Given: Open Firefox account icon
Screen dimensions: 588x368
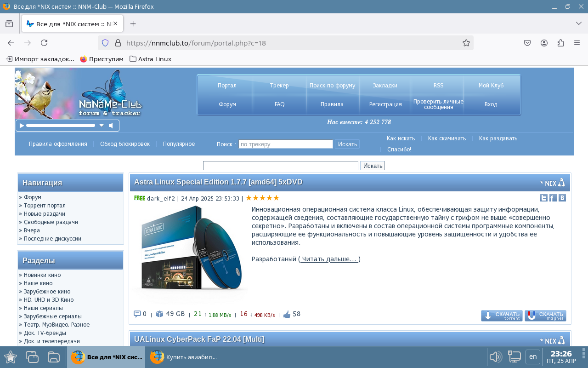Looking at the screenshot, I should [x=544, y=43].
